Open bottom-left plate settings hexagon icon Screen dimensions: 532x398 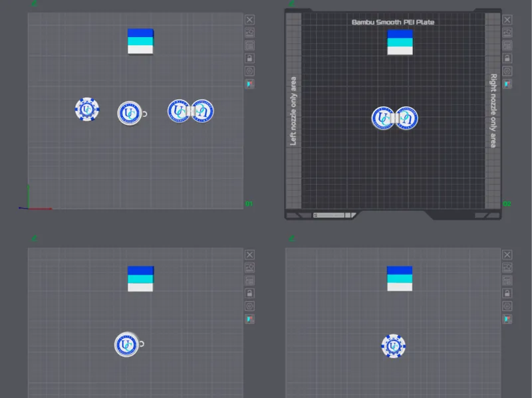250,306
